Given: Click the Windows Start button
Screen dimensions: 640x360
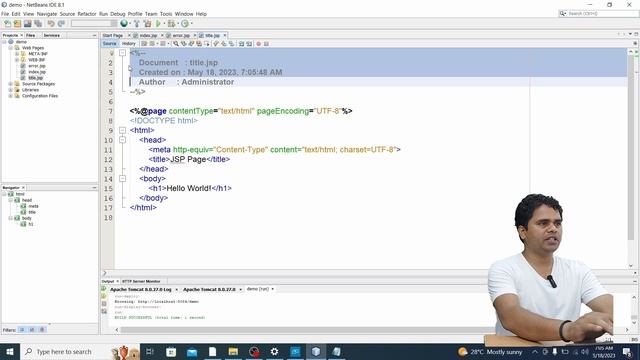Looking at the screenshot, I should [x=9, y=351].
